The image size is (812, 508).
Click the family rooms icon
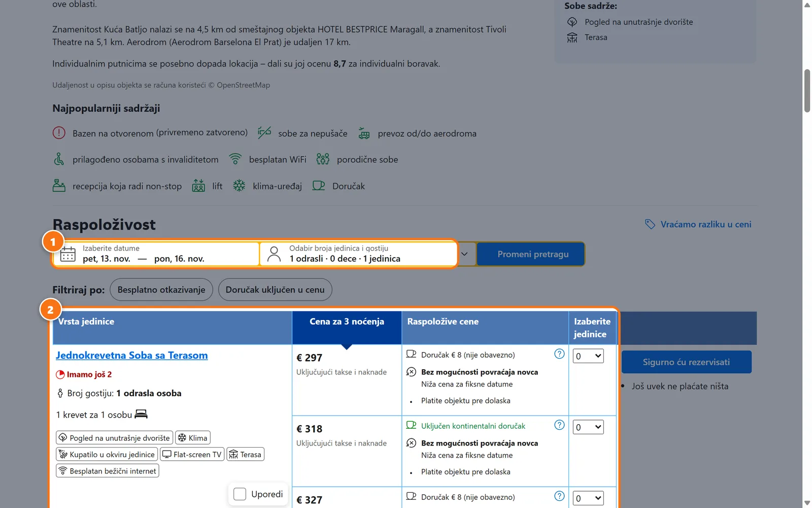(323, 159)
